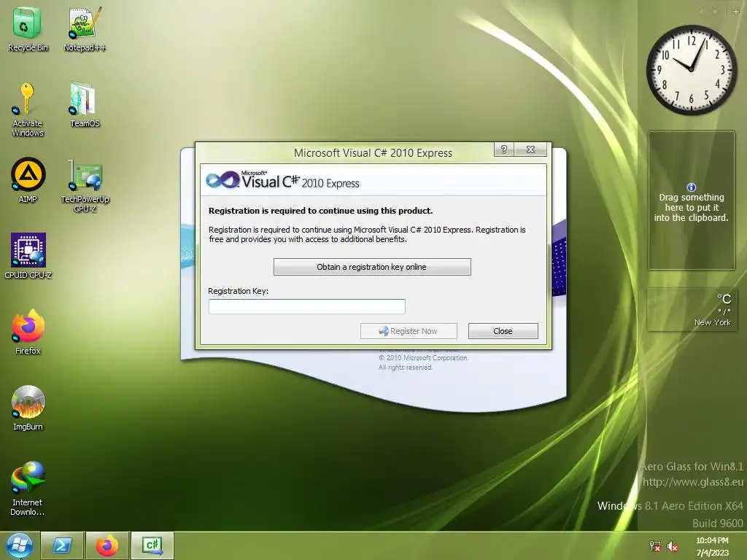
Task: Click the dialog title bar X button
Action: click(x=530, y=149)
